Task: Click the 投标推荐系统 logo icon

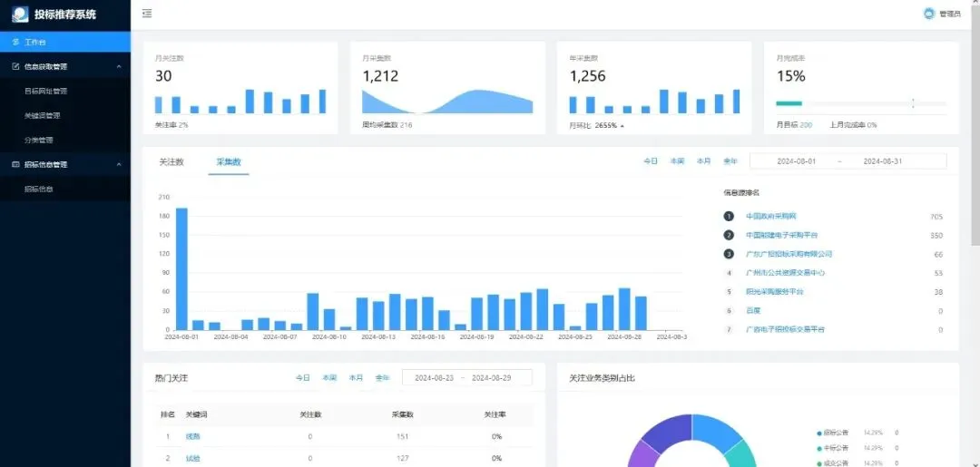Action: (20, 14)
